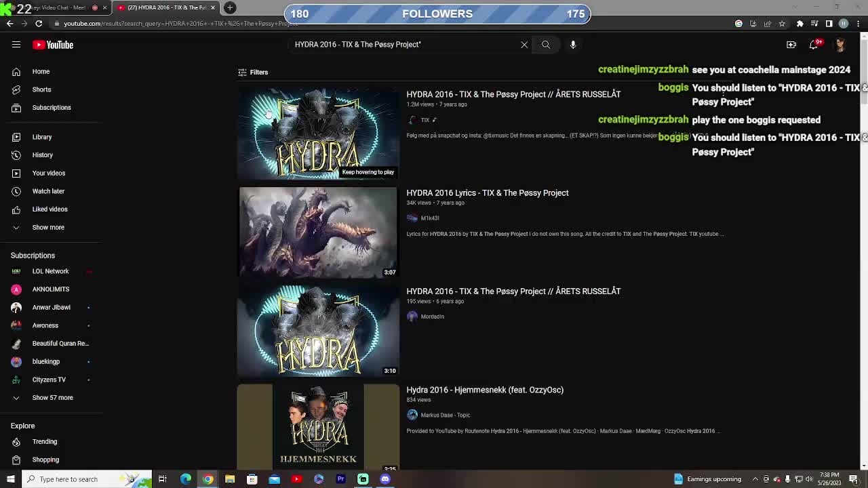Screen dimensions: 868x488
Task: Click the taskbar search field
Action: coord(87,479)
